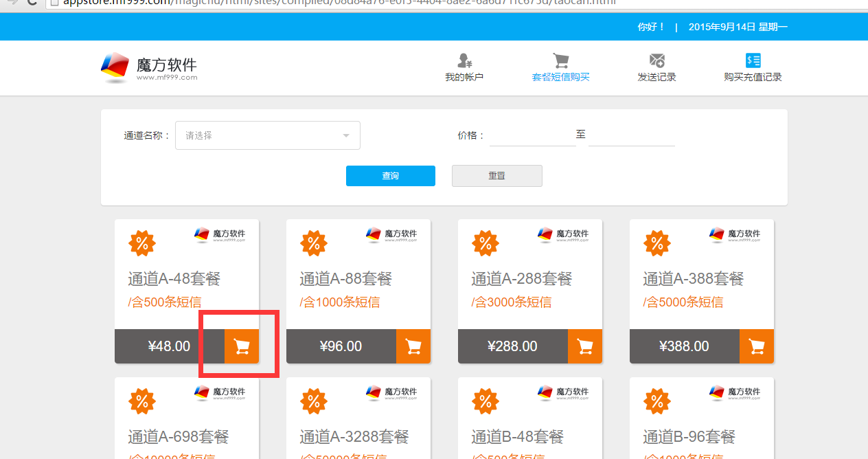
Task: Click the /含5000条短信 text
Action: pos(683,302)
